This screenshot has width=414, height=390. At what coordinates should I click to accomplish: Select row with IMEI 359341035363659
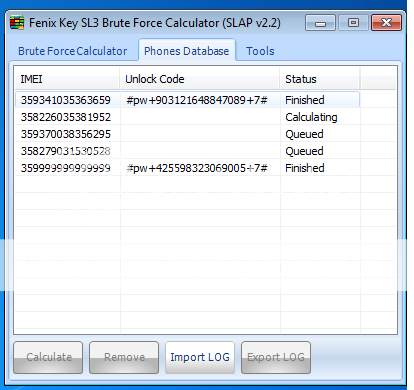(187, 100)
